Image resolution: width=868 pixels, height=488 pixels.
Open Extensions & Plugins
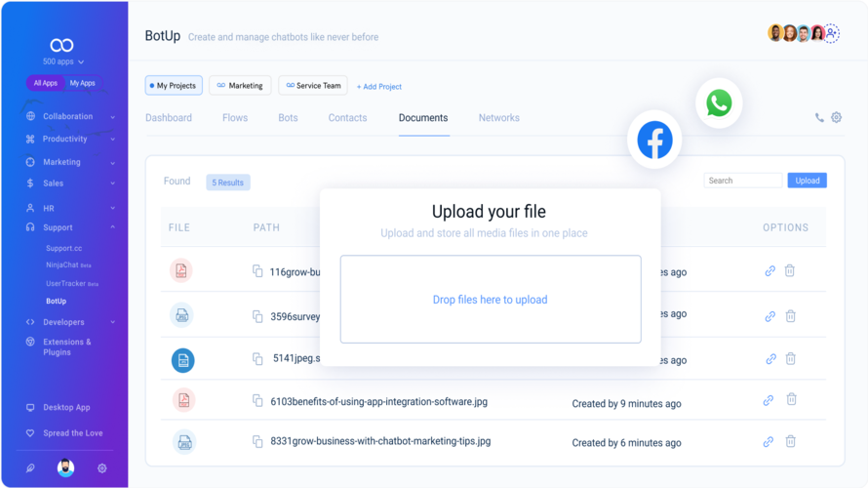66,346
